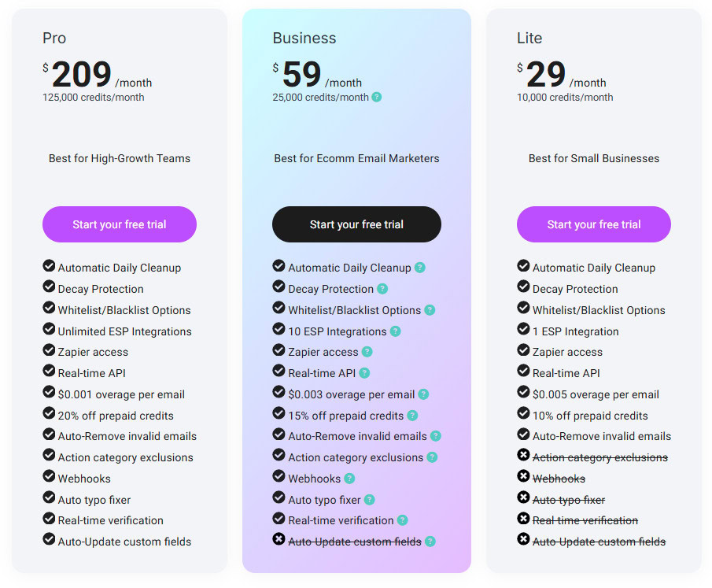Click help icon beside 25,000 credits/month
This screenshot has height=588, width=712.
pyautogui.click(x=376, y=97)
